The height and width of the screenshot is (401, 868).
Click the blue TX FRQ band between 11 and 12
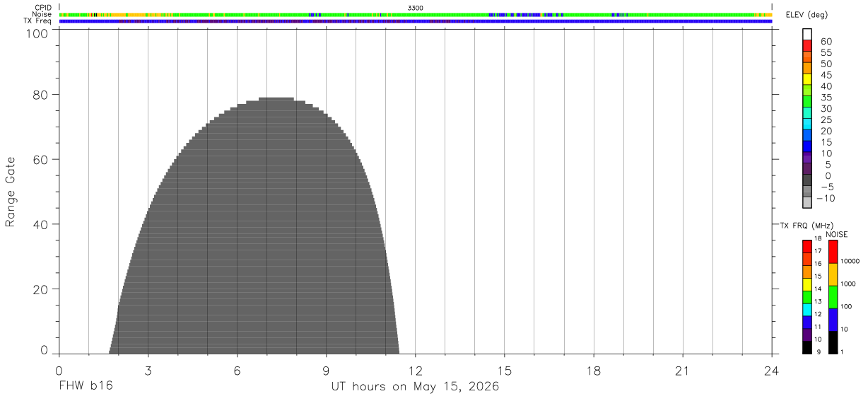coord(807,322)
